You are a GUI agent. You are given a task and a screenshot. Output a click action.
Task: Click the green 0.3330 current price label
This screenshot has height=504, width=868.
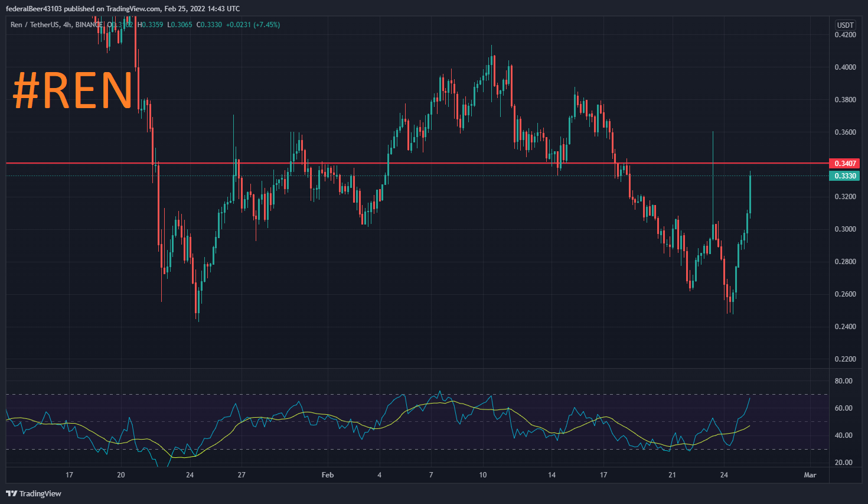pos(844,176)
